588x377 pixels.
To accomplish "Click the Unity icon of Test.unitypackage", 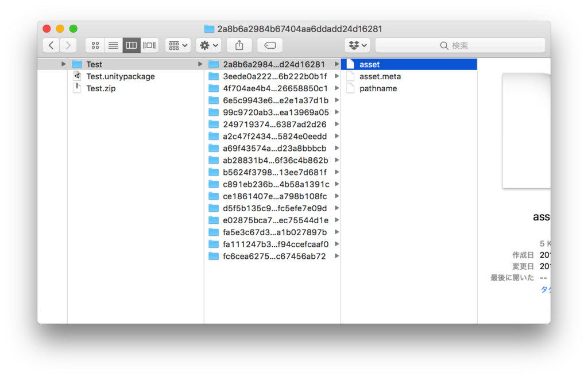I will pyautogui.click(x=77, y=76).
